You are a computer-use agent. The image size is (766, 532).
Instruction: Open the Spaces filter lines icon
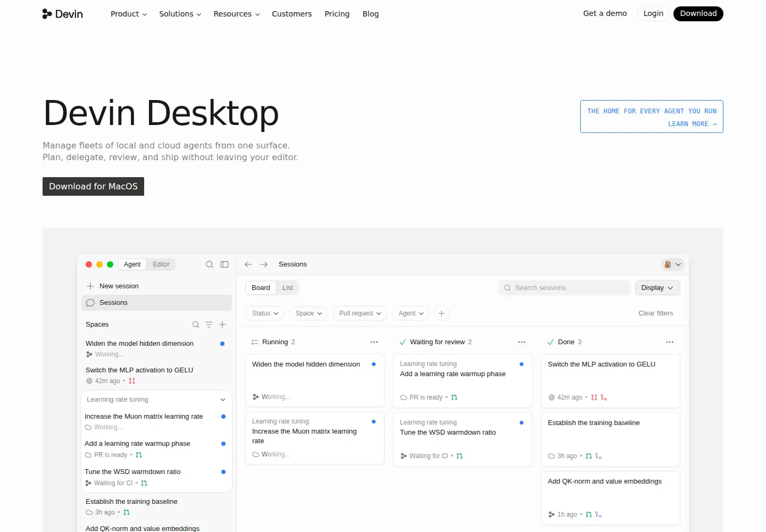pos(209,325)
